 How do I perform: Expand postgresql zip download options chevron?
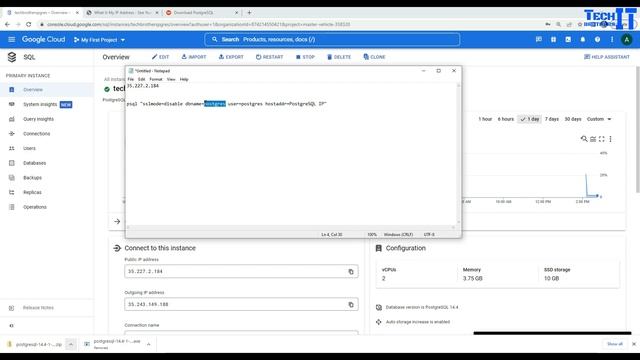click(x=71, y=344)
